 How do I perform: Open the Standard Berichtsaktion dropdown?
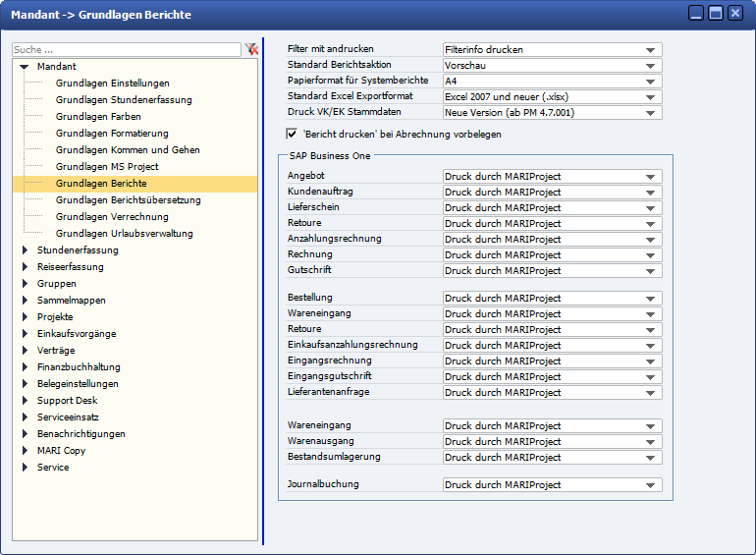coord(650,66)
